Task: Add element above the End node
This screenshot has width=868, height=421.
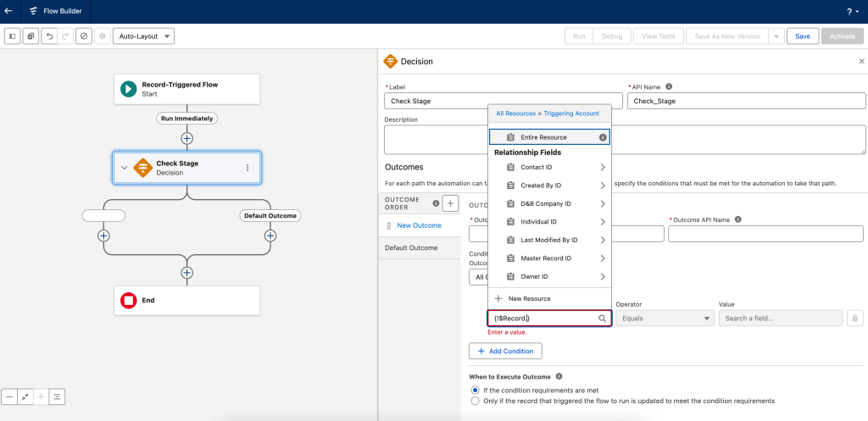Action: click(187, 273)
